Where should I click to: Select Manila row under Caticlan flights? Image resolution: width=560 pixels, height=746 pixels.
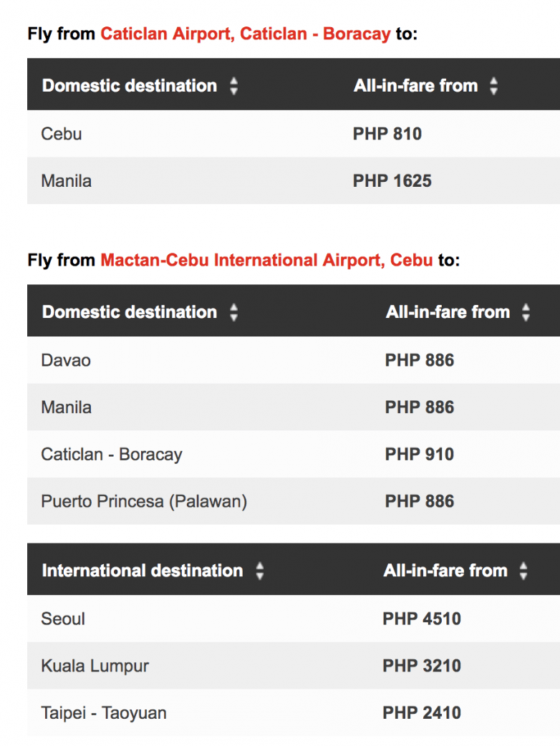[x=67, y=181]
